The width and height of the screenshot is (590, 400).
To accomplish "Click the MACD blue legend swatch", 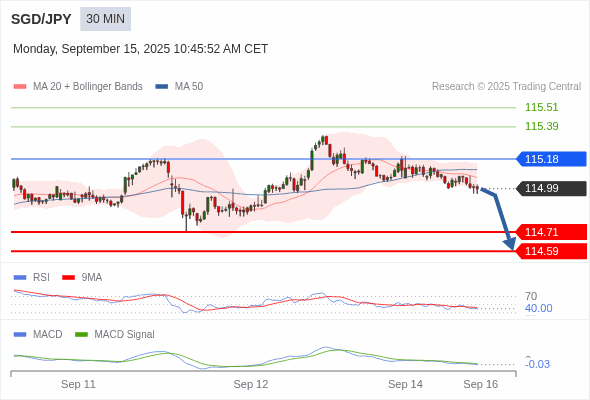I will tap(20, 335).
